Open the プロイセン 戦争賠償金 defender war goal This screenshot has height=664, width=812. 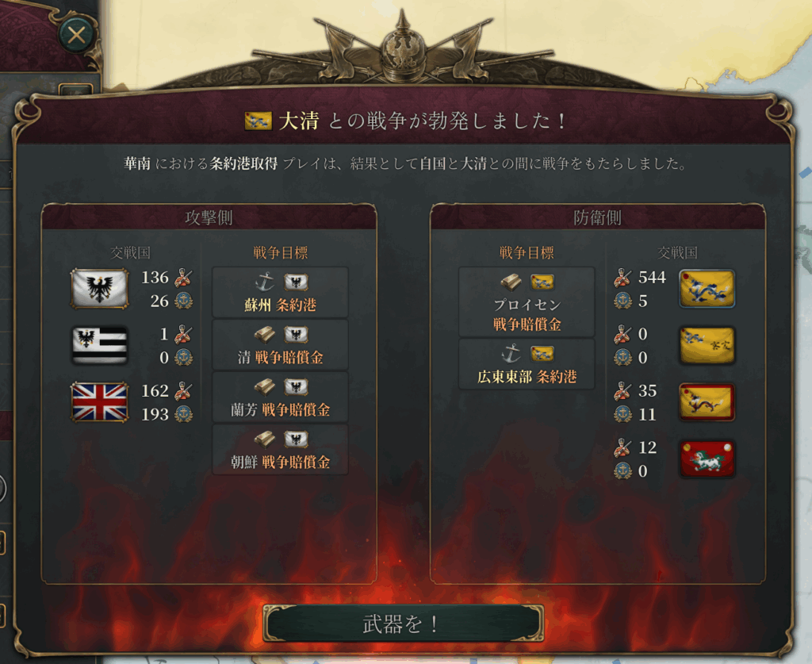point(527,302)
